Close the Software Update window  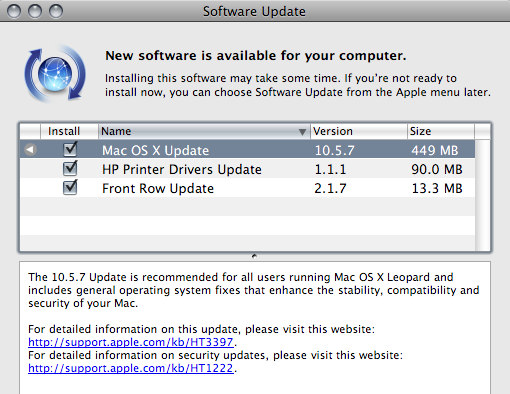tap(14, 11)
